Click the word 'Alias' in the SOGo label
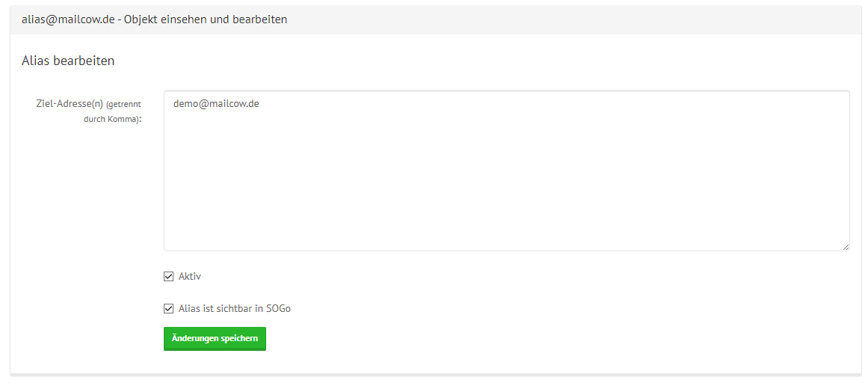The image size is (868, 386). [189, 308]
